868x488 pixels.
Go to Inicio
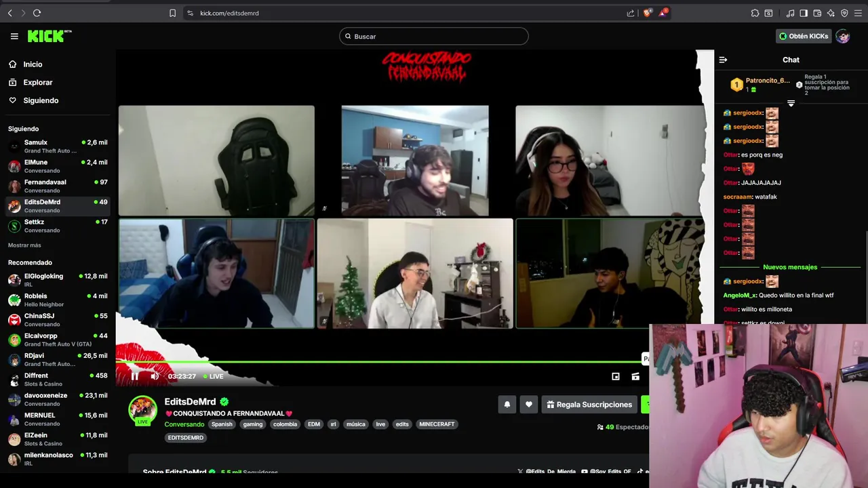tap(33, 64)
